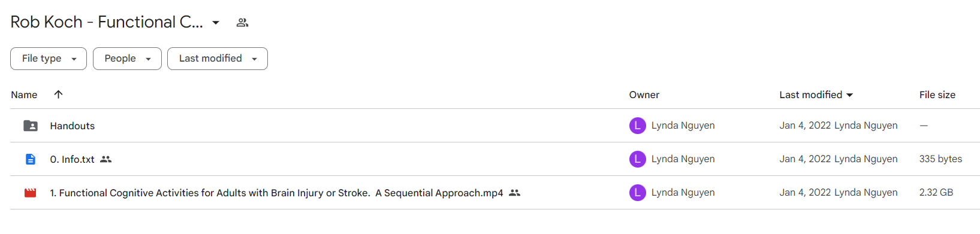The height and width of the screenshot is (234, 980).
Task: Open the Last modified column sort menu
Action: tap(816, 95)
